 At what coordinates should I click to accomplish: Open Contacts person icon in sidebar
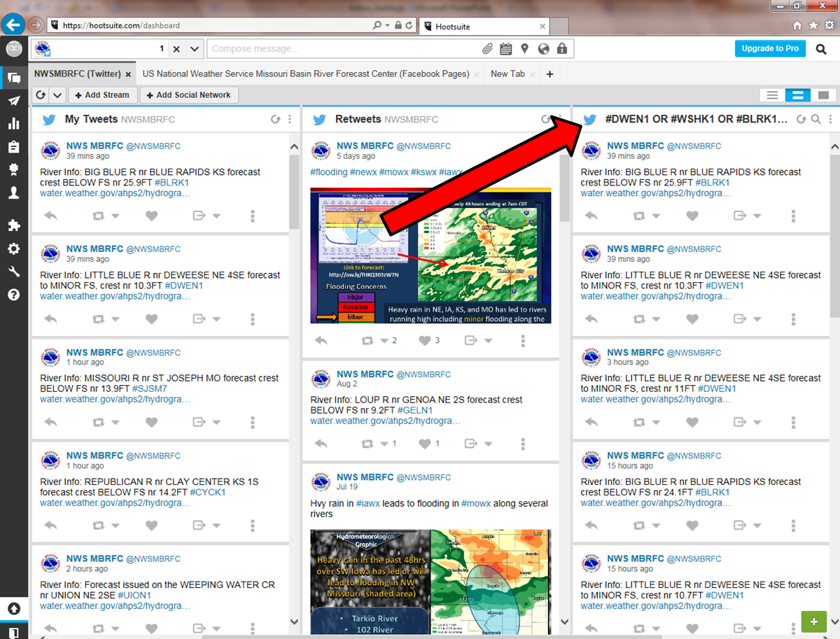pyautogui.click(x=13, y=193)
